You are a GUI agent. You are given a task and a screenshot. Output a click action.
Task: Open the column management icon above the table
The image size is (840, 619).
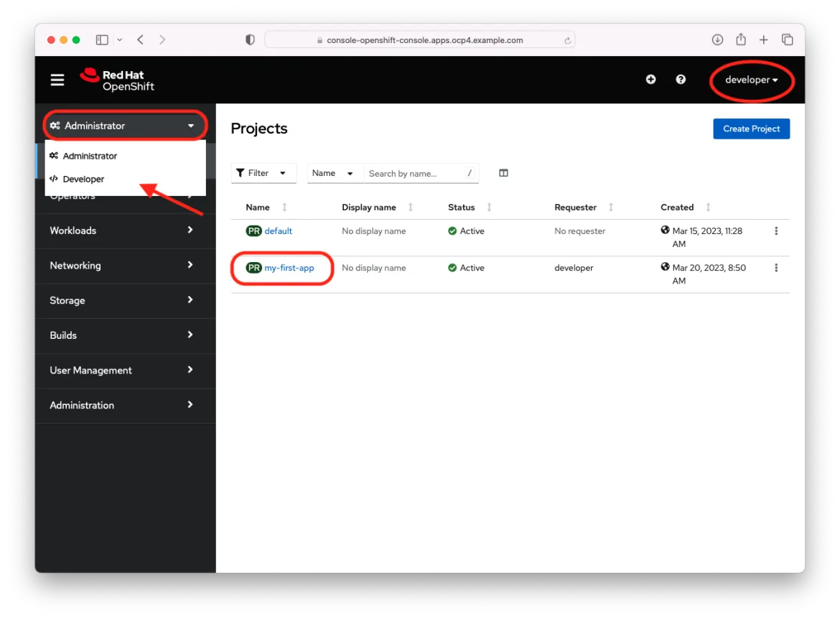[503, 173]
